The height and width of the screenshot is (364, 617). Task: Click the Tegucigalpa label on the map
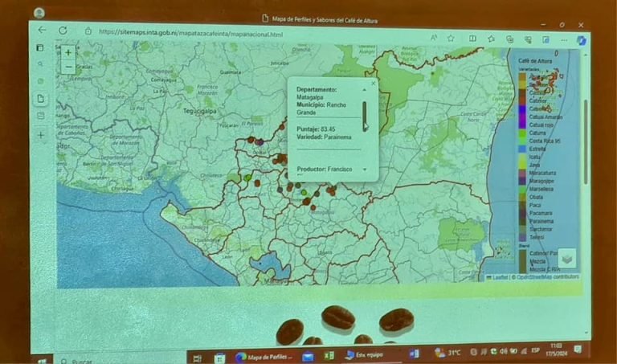pyautogui.click(x=199, y=112)
